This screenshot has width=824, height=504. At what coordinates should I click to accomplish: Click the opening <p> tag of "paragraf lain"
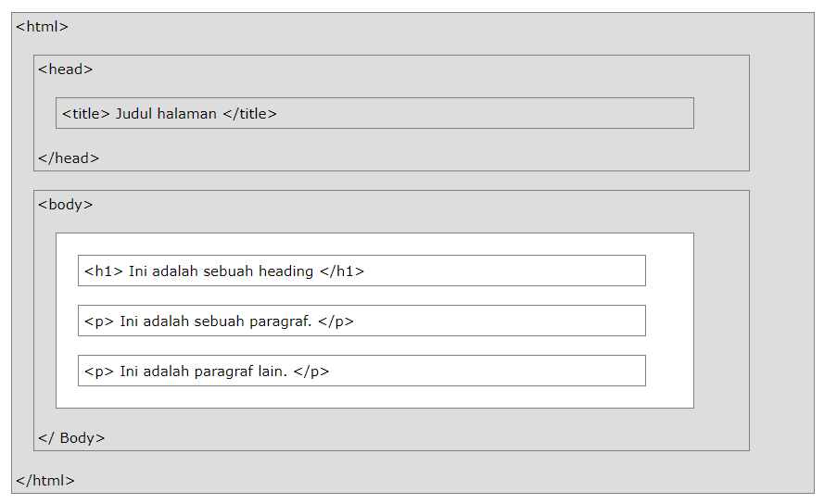(x=98, y=372)
